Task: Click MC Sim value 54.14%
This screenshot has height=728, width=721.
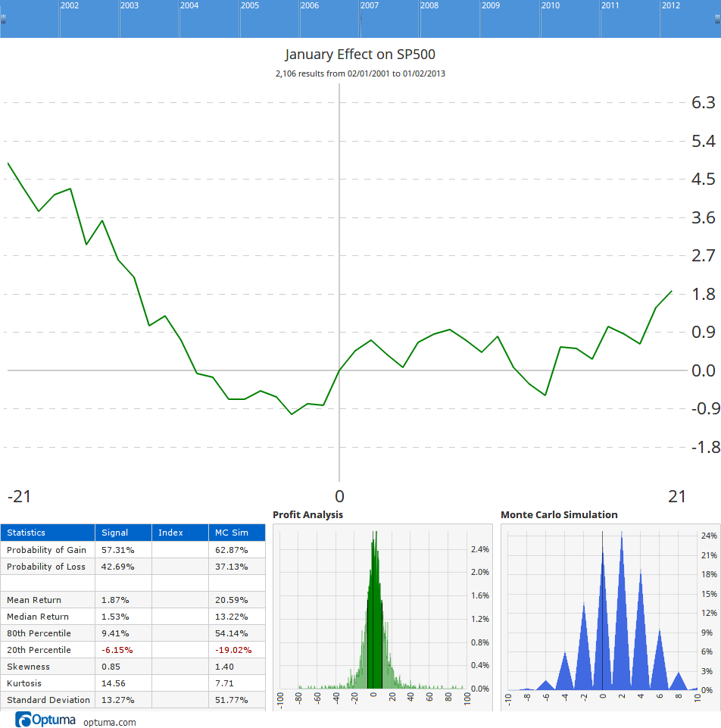Action: [232, 633]
